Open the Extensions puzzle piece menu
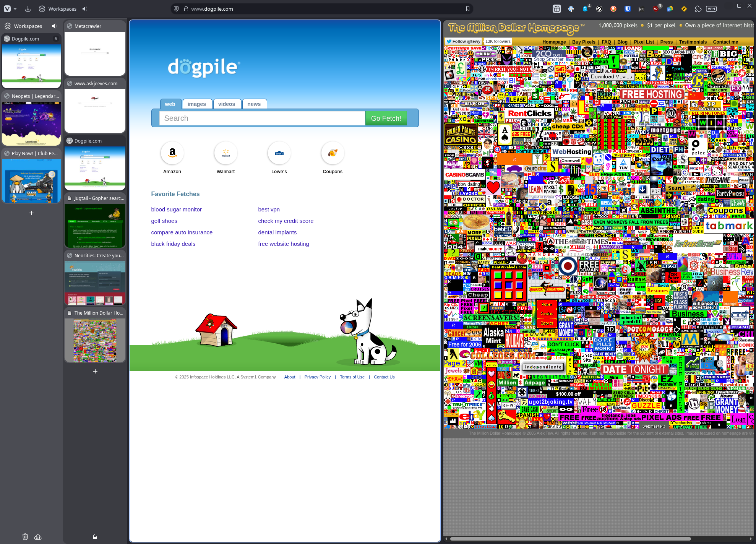Viewport: 756px width, 544px height. tap(698, 9)
